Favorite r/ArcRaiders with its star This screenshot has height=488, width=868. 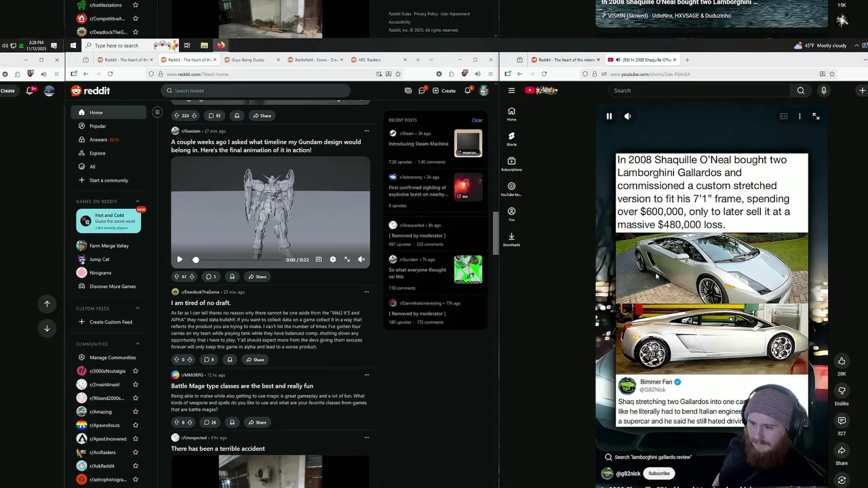pos(136,452)
